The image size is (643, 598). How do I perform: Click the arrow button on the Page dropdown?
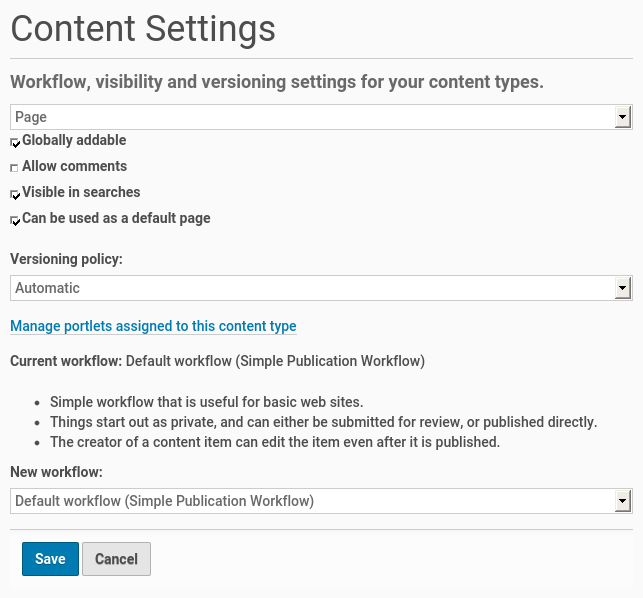pyautogui.click(x=623, y=118)
